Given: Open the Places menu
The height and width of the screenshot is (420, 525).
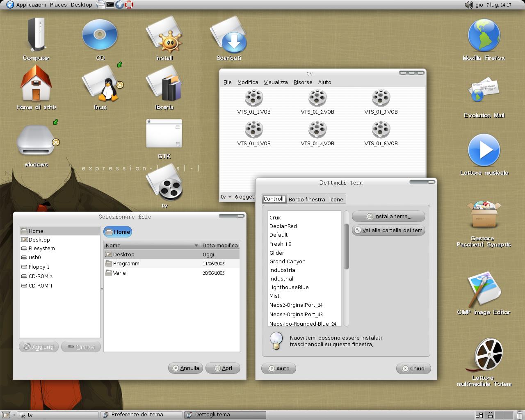Looking at the screenshot, I should click(58, 5).
